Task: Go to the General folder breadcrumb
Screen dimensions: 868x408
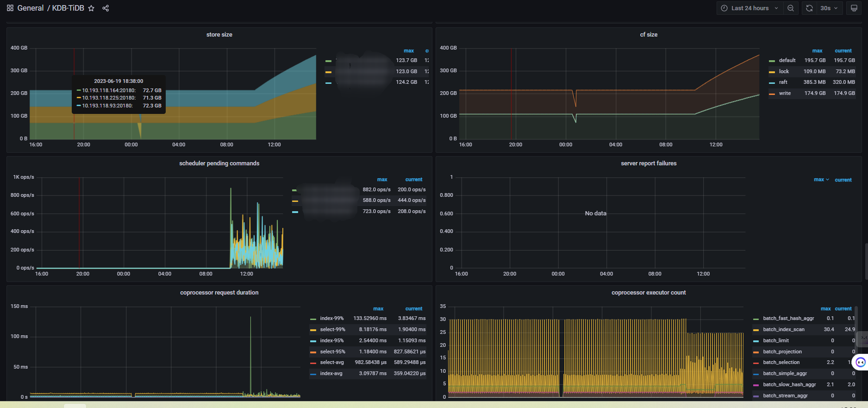Action: pyautogui.click(x=31, y=8)
